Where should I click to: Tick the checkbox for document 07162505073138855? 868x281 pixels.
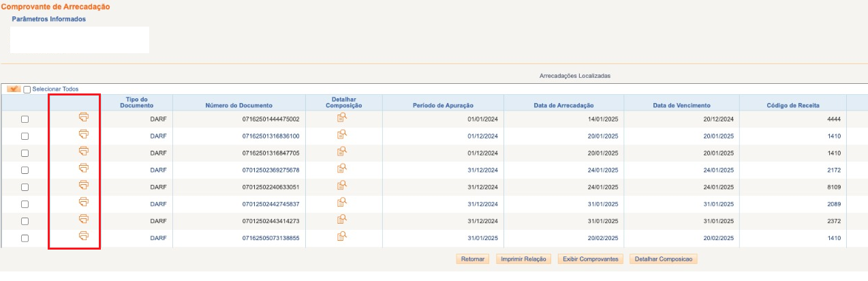[25, 238]
